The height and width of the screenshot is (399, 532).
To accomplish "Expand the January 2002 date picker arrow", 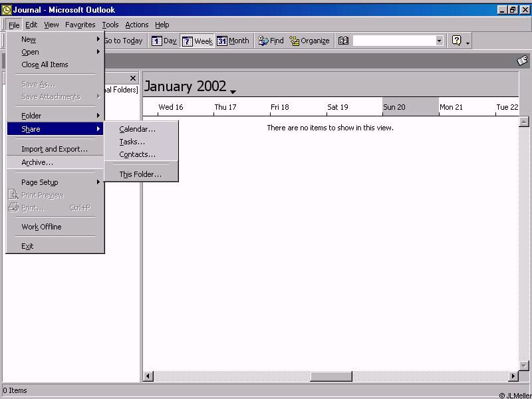I will 233,92.
